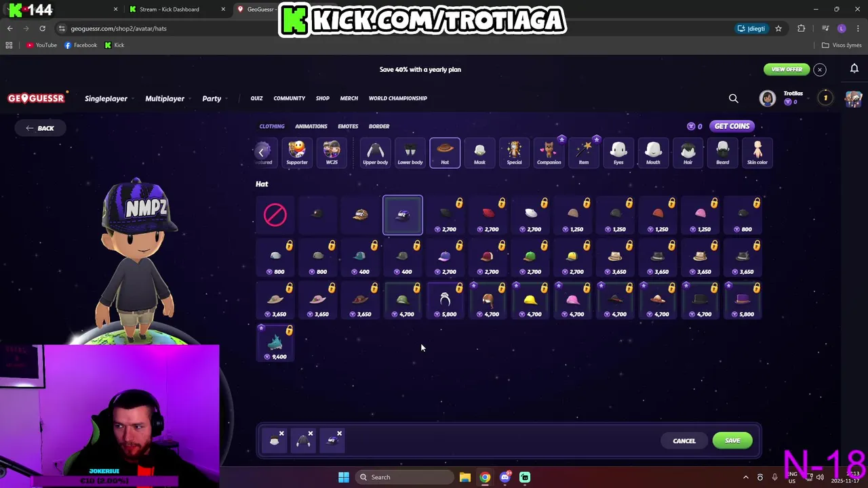The width and height of the screenshot is (868, 488).
Task: Show earlier categories with left chevron
Action: [x=261, y=152]
